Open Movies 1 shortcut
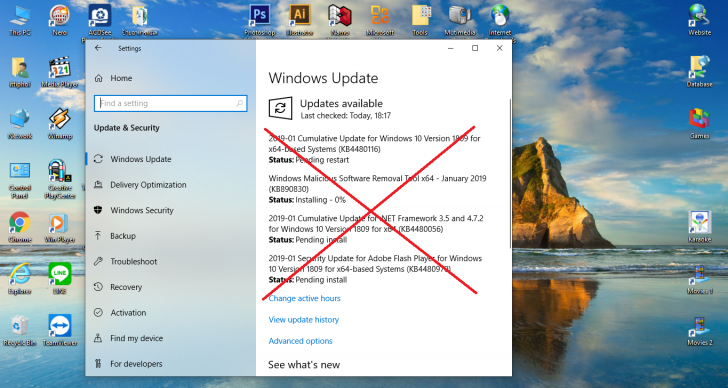The height and width of the screenshot is (388, 728). click(x=700, y=279)
